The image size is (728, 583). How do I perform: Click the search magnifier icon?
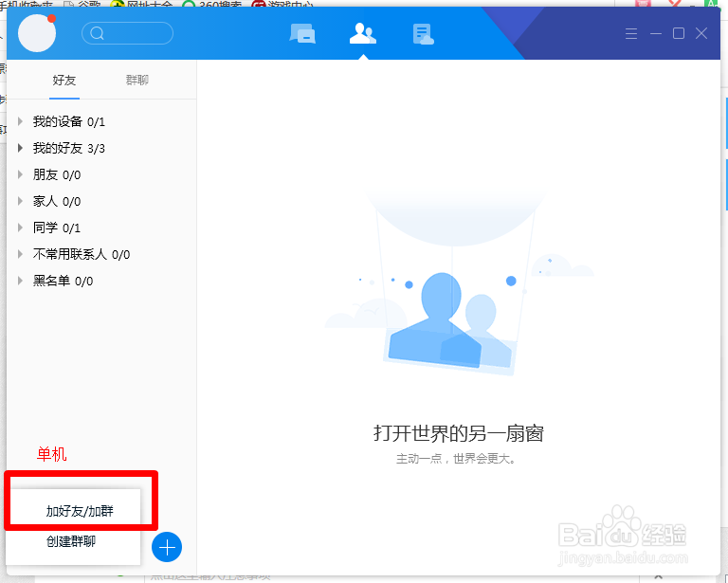click(x=97, y=33)
